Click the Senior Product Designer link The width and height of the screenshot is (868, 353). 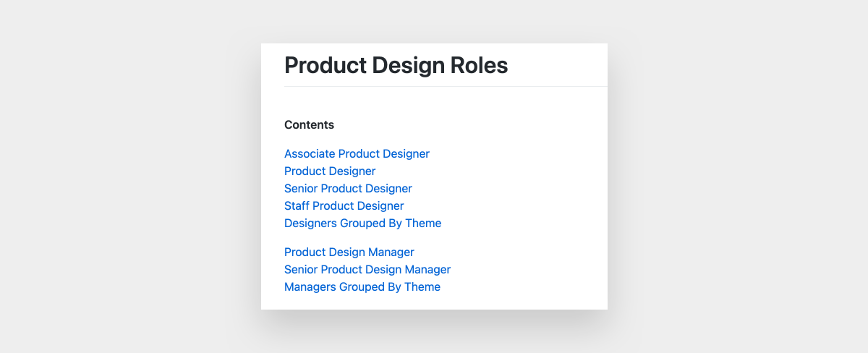348,189
